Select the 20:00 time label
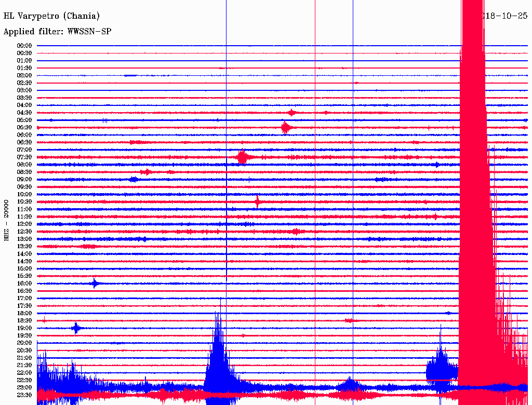532x405 pixels. coord(24,343)
